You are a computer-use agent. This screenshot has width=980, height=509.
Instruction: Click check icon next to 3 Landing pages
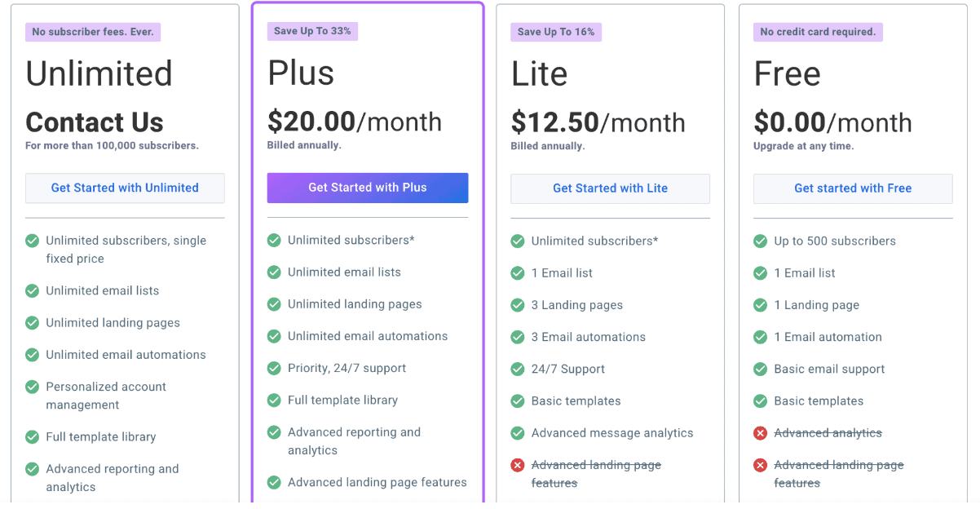tap(518, 305)
